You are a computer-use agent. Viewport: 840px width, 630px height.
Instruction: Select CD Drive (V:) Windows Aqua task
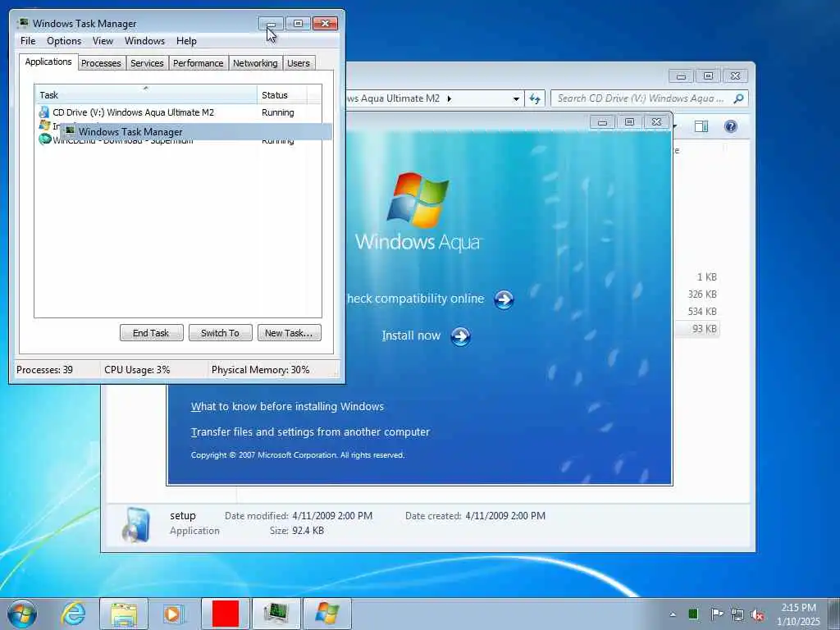(178, 112)
